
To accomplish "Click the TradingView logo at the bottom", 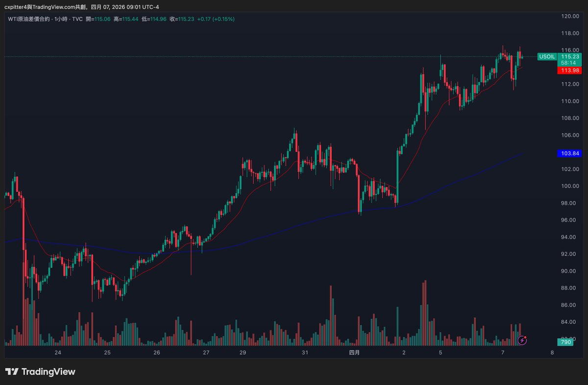I will (x=40, y=372).
